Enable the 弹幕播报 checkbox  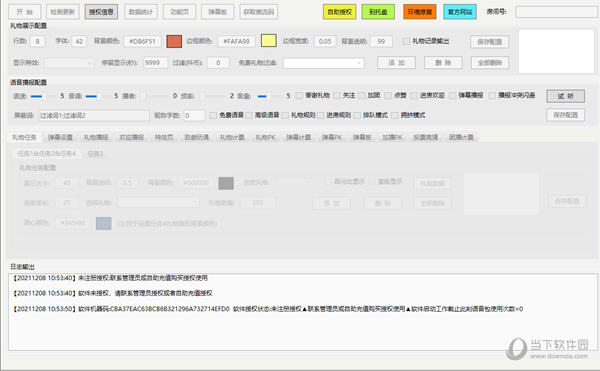pyautogui.click(x=453, y=96)
